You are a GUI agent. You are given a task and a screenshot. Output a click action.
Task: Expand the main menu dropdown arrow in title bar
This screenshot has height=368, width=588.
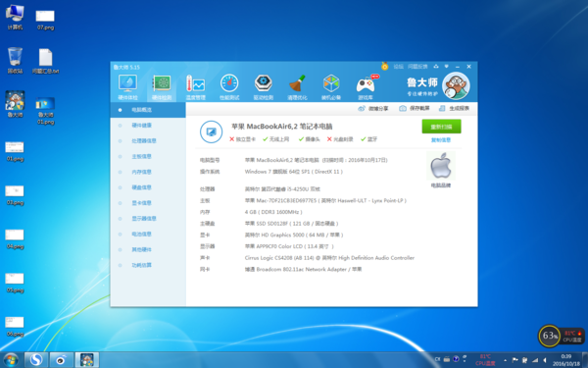[447, 67]
